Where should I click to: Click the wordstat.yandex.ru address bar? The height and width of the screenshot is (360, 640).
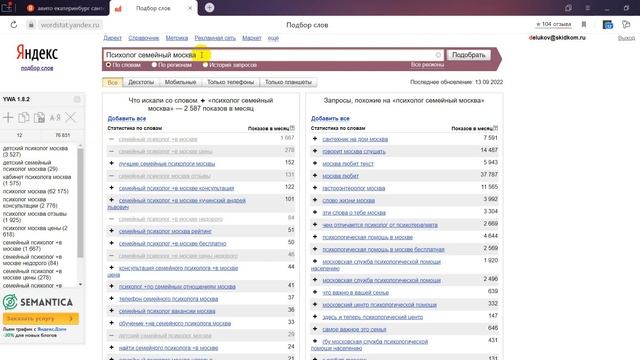point(70,25)
